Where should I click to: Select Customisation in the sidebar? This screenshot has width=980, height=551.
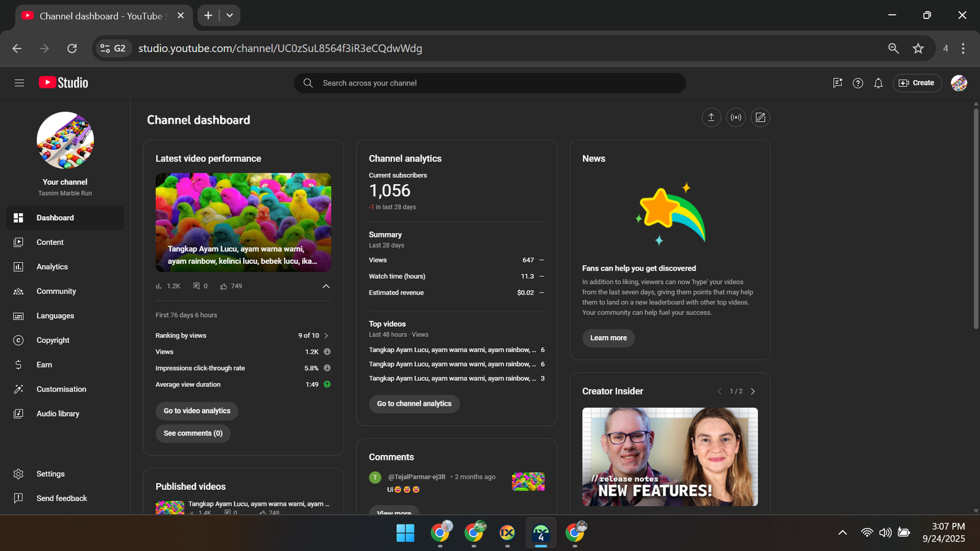coord(61,389)
